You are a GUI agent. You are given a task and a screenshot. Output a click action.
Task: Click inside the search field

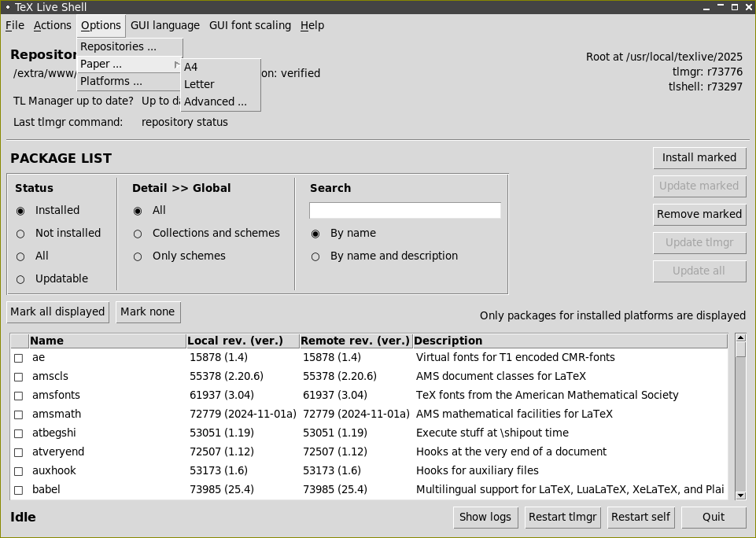tap(404, 210)
